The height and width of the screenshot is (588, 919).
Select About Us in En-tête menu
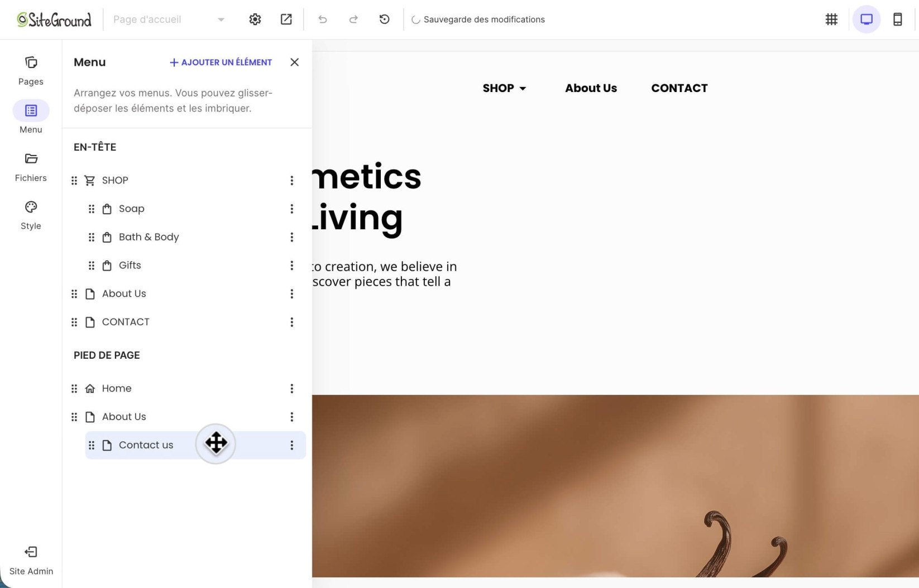124,293
